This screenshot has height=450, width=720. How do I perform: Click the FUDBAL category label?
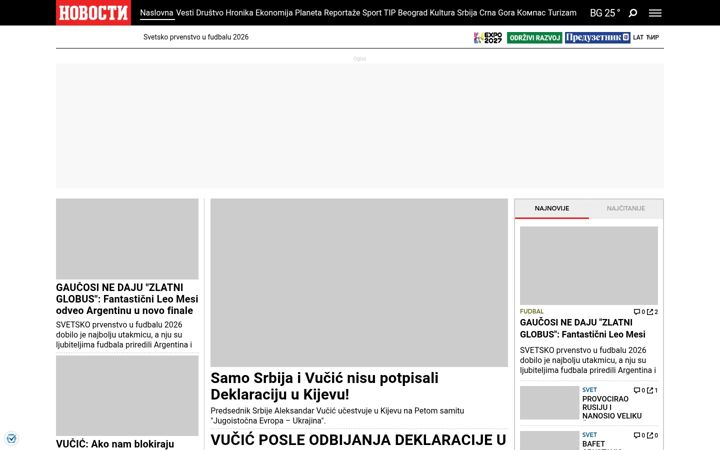(x=532, y=311)
